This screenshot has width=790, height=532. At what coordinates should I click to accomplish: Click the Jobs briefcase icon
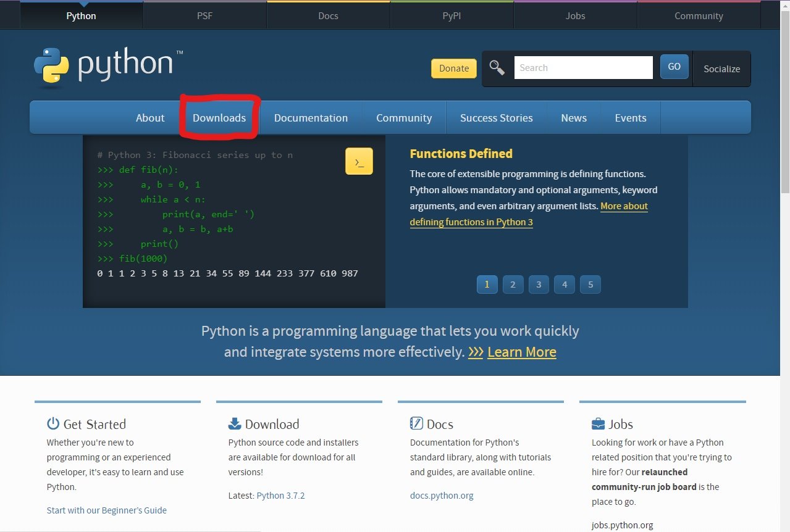[598, 423]
